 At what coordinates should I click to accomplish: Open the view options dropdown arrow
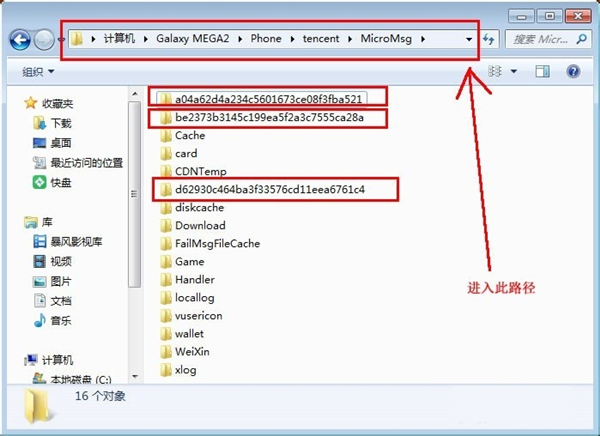click(514, 72)
